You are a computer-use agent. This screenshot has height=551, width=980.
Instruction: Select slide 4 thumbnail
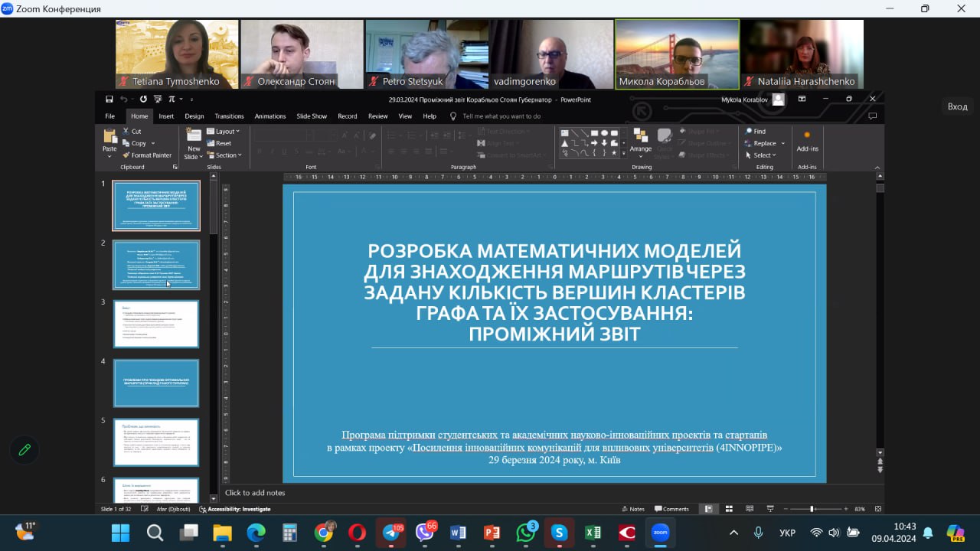(x=156, y=383)
